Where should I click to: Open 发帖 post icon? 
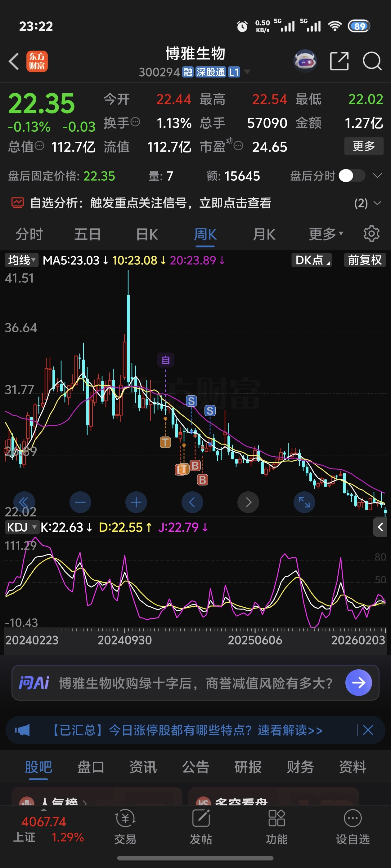201,827
